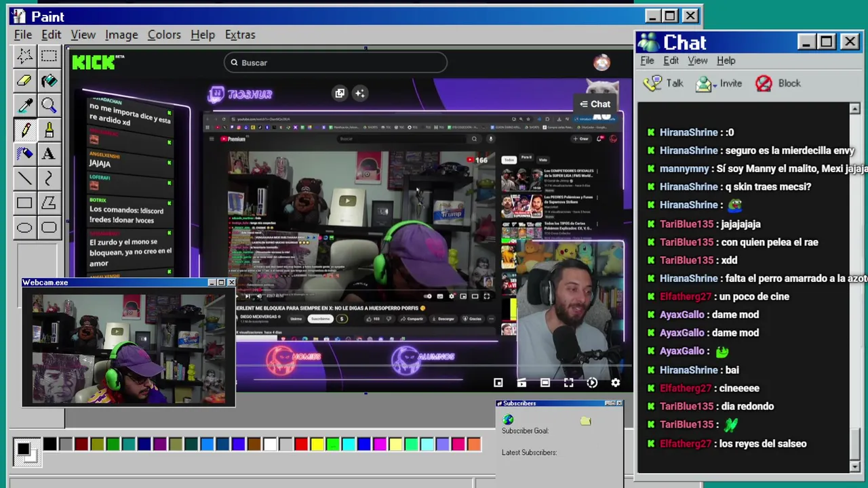Open the Extras menu
The height and width of the screenshot is (488, 868).
(x=240, y=35)
